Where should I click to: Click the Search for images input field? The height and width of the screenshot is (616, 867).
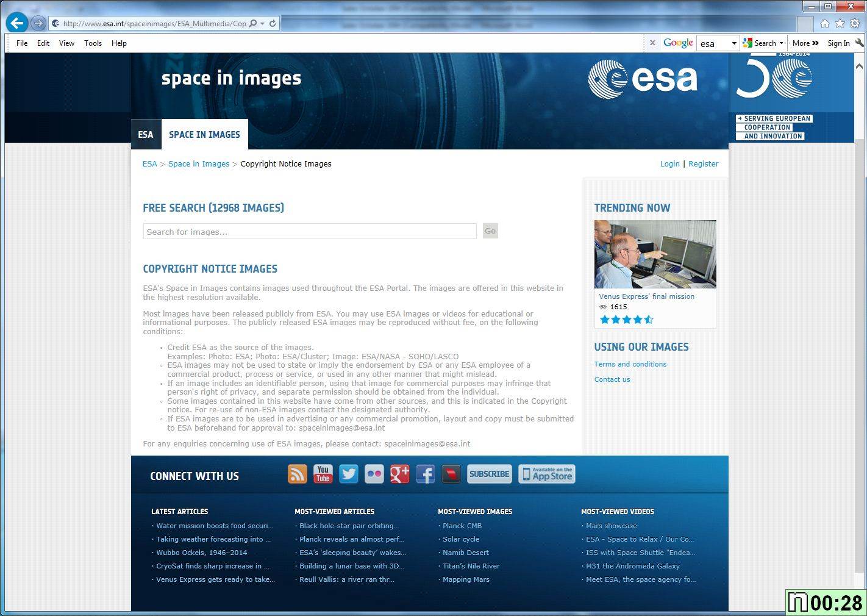310,232
